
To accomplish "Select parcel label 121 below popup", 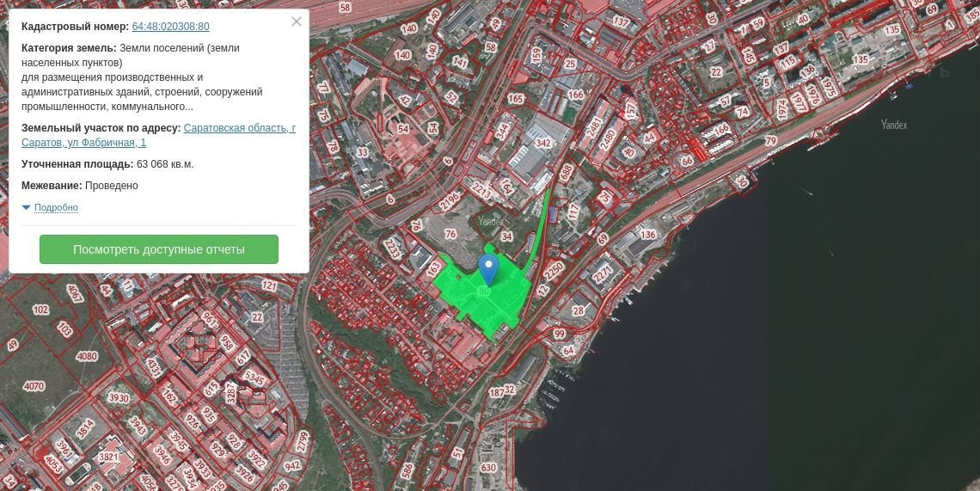I will tap(269, 285).
